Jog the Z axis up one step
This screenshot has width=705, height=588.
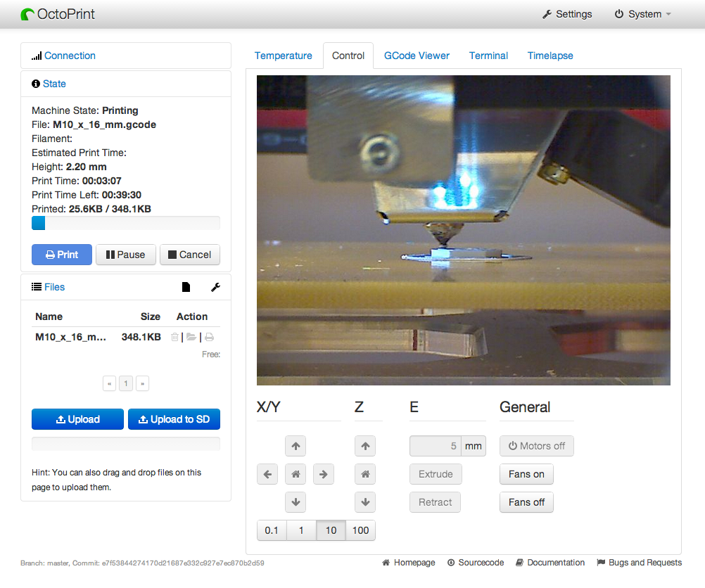coord(365,446)
